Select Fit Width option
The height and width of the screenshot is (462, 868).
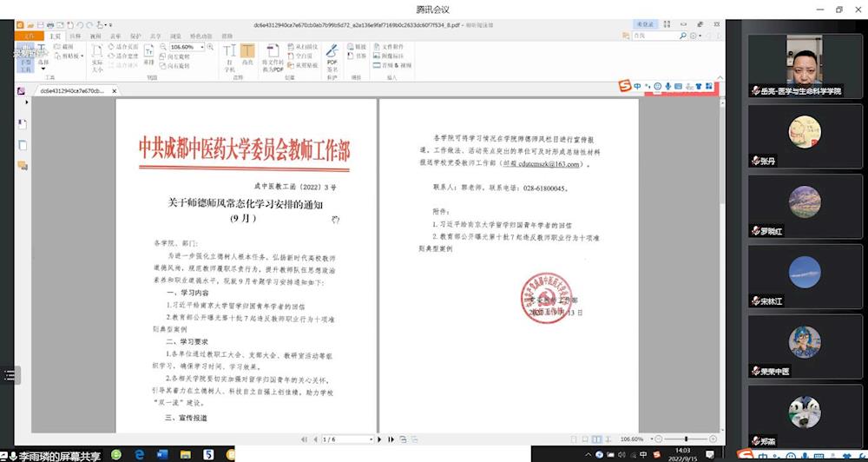pyautogui.click(x=123, y=56)
